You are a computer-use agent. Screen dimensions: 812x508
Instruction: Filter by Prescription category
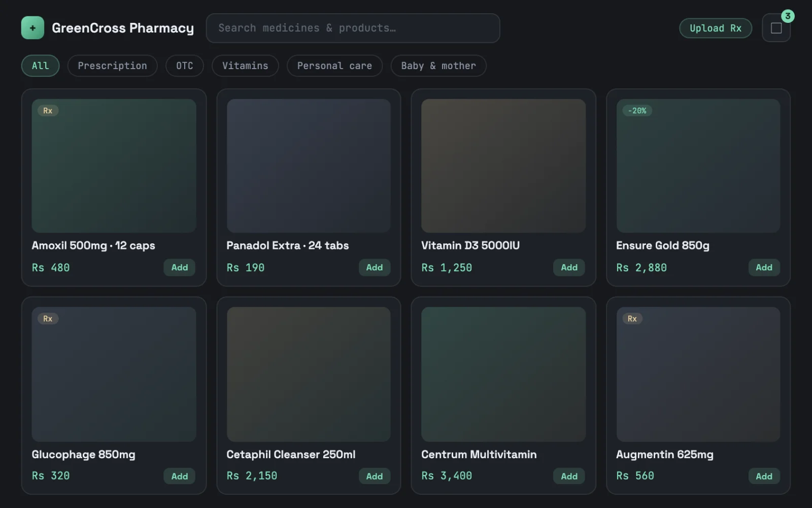(112, 66)
